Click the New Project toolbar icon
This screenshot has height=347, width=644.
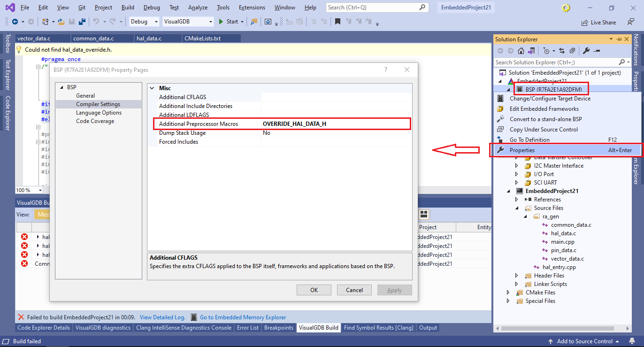(x=45, y=22)
